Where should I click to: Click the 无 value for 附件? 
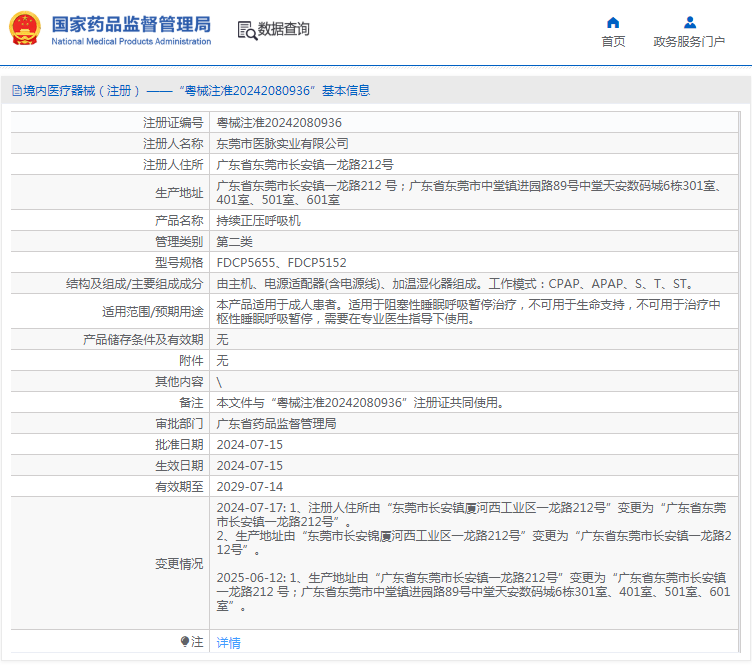pyautogui.click(x=223, y=361)
